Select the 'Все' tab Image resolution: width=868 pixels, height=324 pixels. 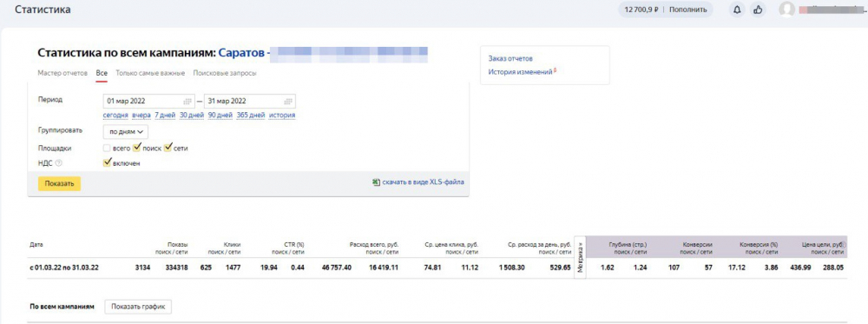(102, 73)
